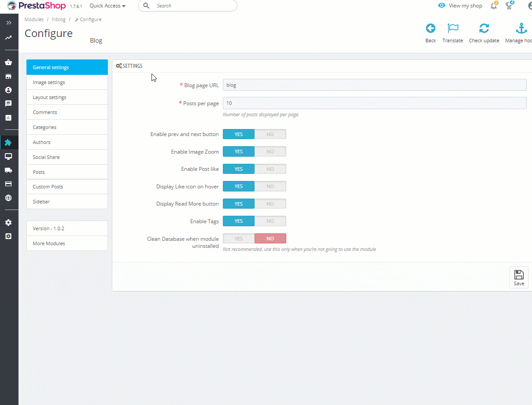Open Comments tab
Image resolution: width=532 pixels, height=405 pixels.
[67, 112]
